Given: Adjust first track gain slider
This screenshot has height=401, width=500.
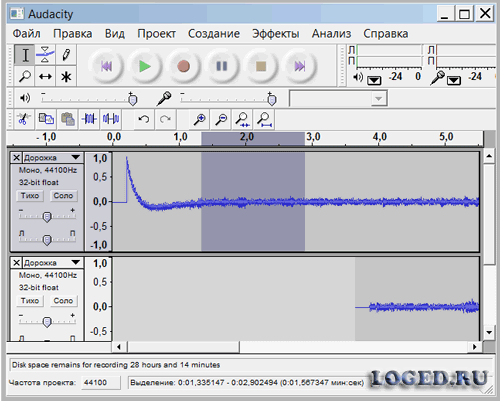Looking at the screenshot, I should click(x=47, y=216).
